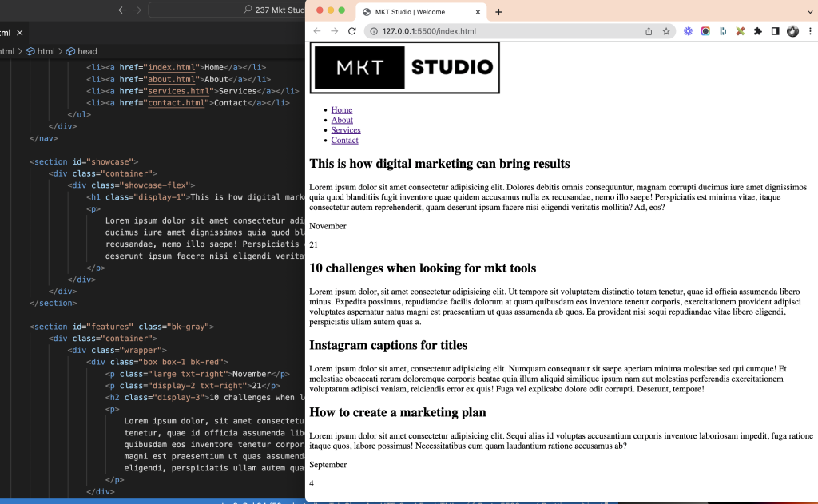Viewport: 818px width, 504px height.
Task: Open the colorful circle browser extension
Action: (x=705, y=31)
